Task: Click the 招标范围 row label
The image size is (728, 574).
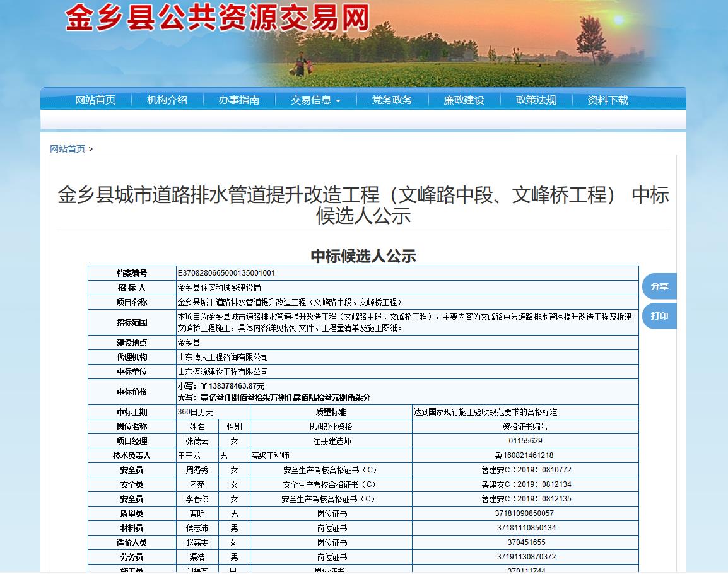Action: coord(132,322)
